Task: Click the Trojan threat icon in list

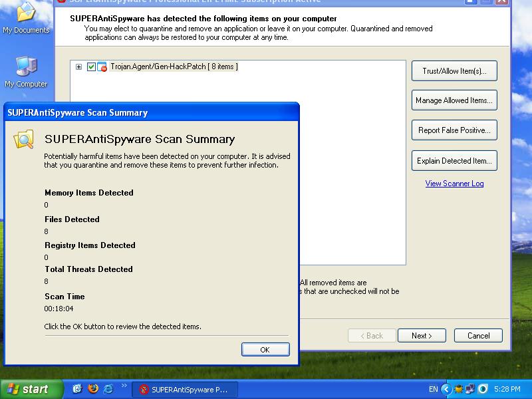Action: pyautogui.click(x=102, y=67)
